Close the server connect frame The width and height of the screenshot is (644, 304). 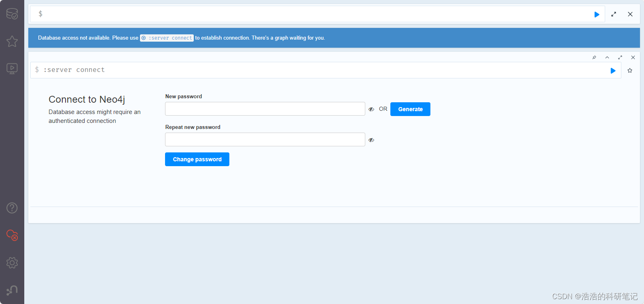coord(633,57)
